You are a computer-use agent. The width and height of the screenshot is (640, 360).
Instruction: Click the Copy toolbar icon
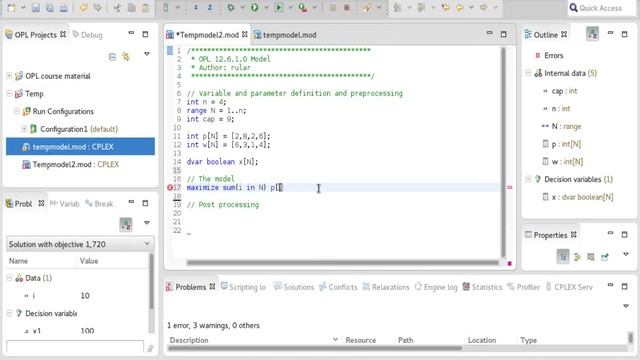click(131, 8)
